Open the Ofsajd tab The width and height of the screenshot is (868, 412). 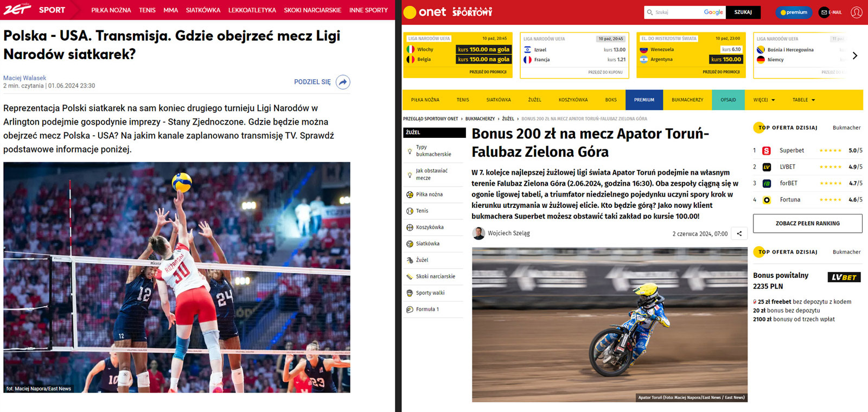728,100
